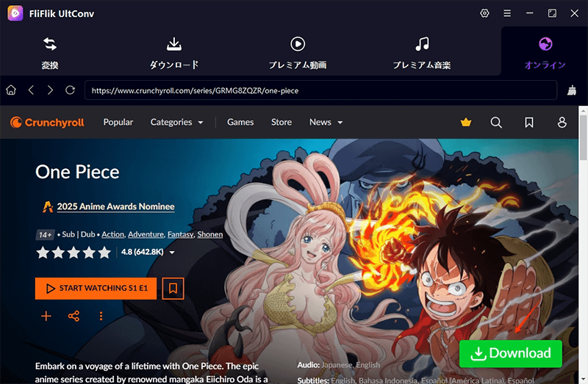Screen dimensions: 588x384
Task: Open the watchlist bookmark in the header
Action: [x=529, y=122]
